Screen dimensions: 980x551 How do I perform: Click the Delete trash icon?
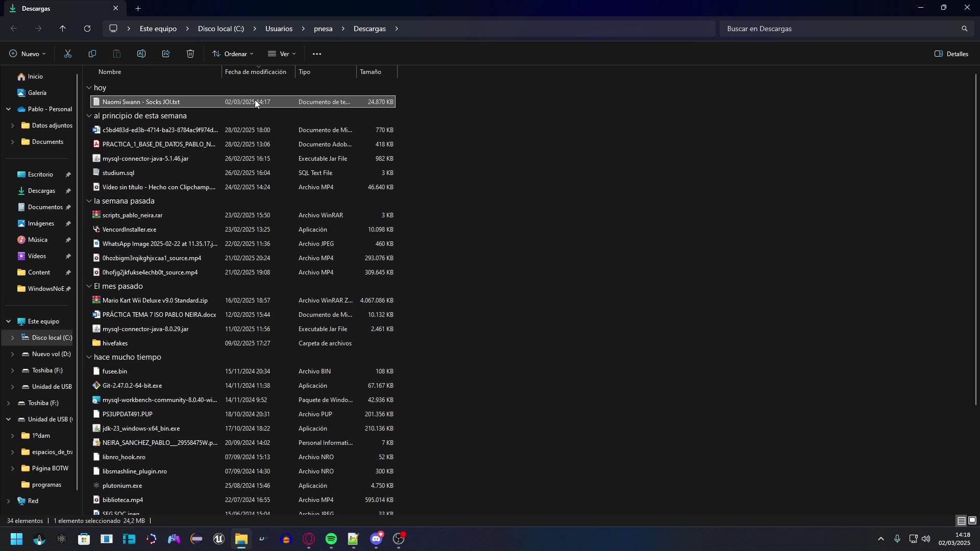point(190,54)
